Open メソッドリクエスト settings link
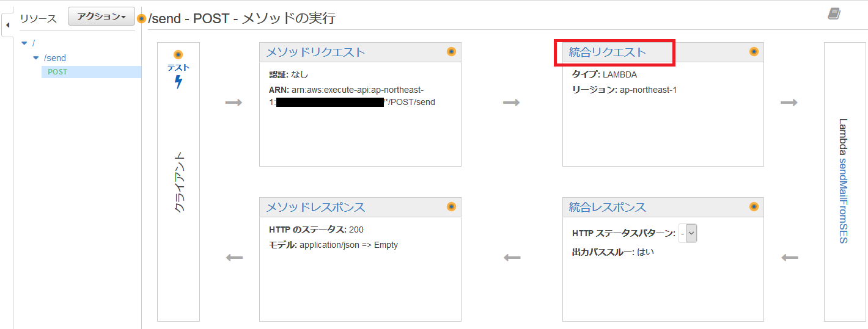868x329 pixels. [315, 52]
